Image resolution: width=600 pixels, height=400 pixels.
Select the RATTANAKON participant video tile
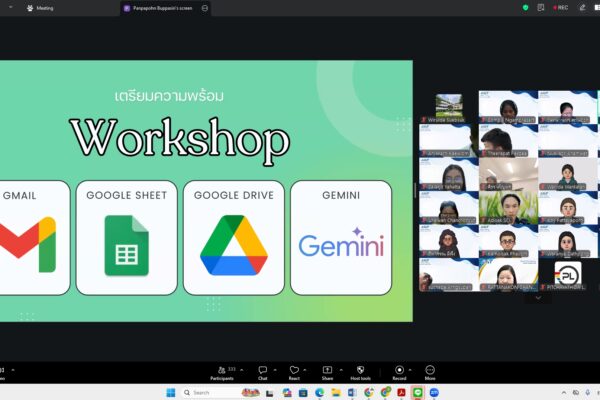pyautogui.click(x=508, y=274)
